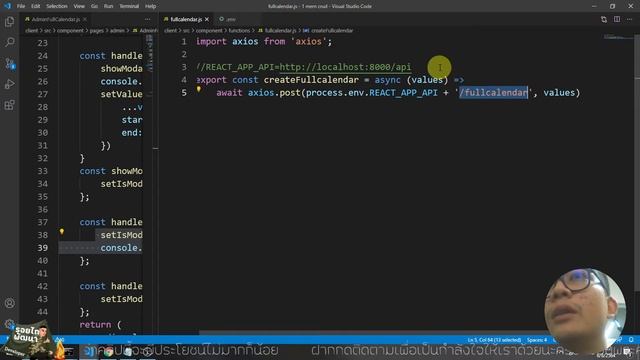Click 'functions' in the right editor breadcrumb

tap(239, 31)
